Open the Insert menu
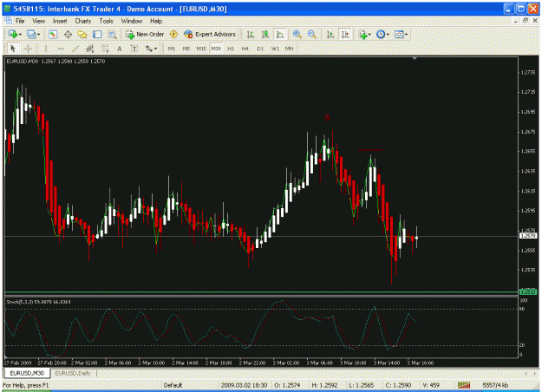Screen dimensions: 542x392 60,21
